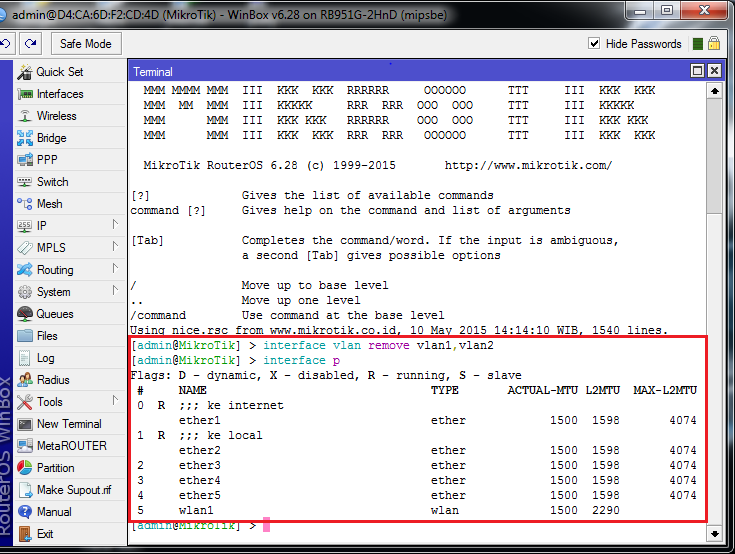This screenshot has width=735, height=554.
Task: Select the New Terminal menu label
Action: click(69, 424)
